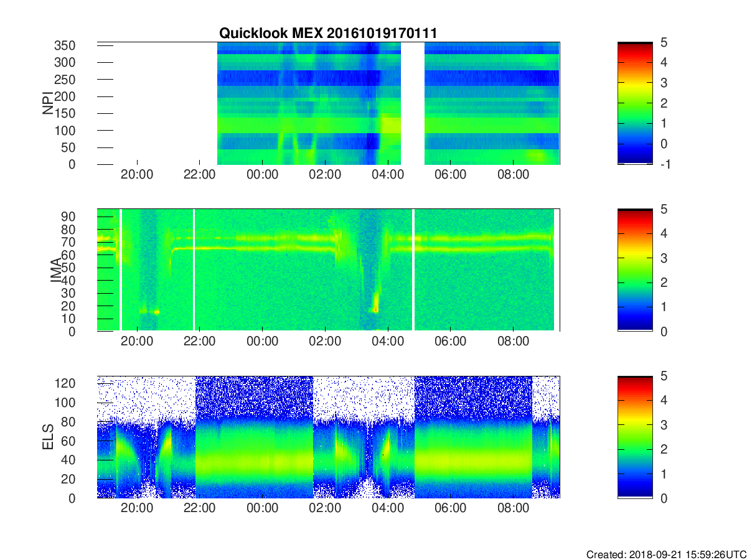Click the Created 2018-09-21 timestamp text
Screen dimensions: 747x560
coord(666,554)
